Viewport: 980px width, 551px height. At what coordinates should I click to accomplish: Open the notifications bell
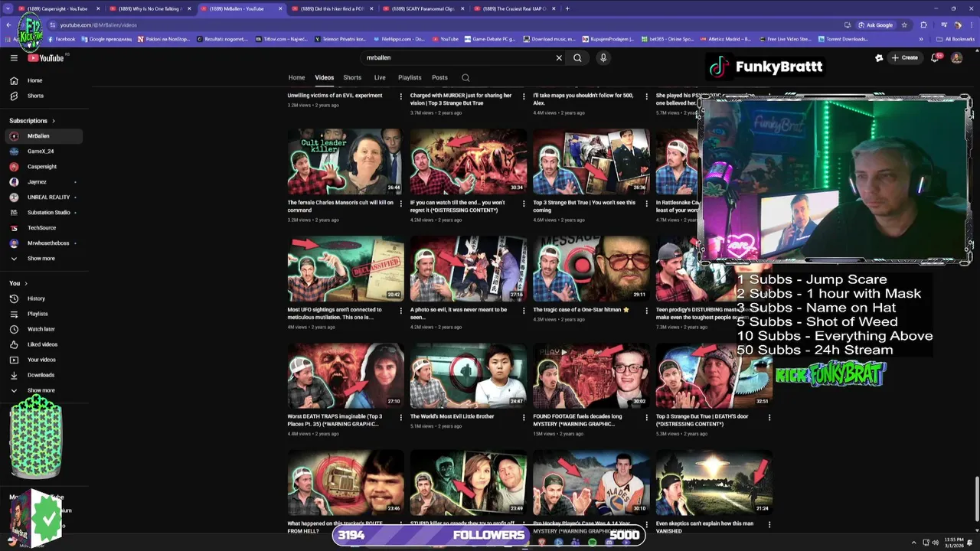click(935, 57)
